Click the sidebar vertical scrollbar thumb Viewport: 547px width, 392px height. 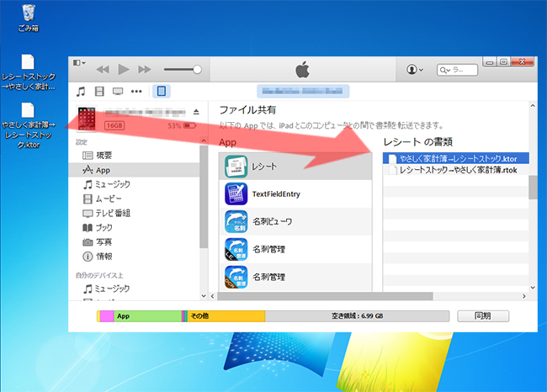point(204,197)
